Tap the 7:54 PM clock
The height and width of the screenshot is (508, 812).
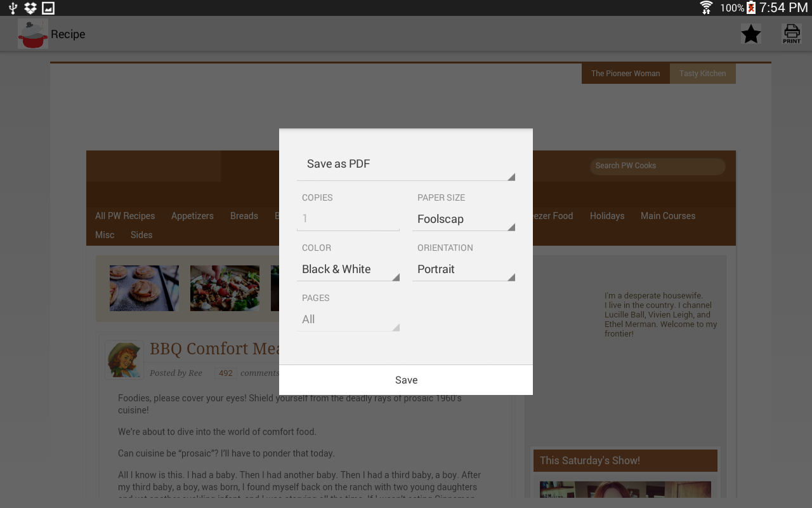pyautogui.click(x=783, y=8)
